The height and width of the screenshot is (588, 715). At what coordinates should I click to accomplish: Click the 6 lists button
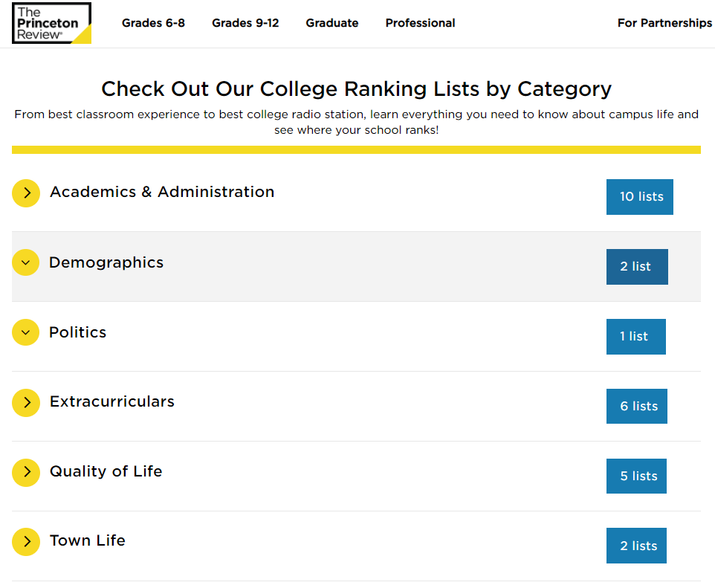(637, 407)
